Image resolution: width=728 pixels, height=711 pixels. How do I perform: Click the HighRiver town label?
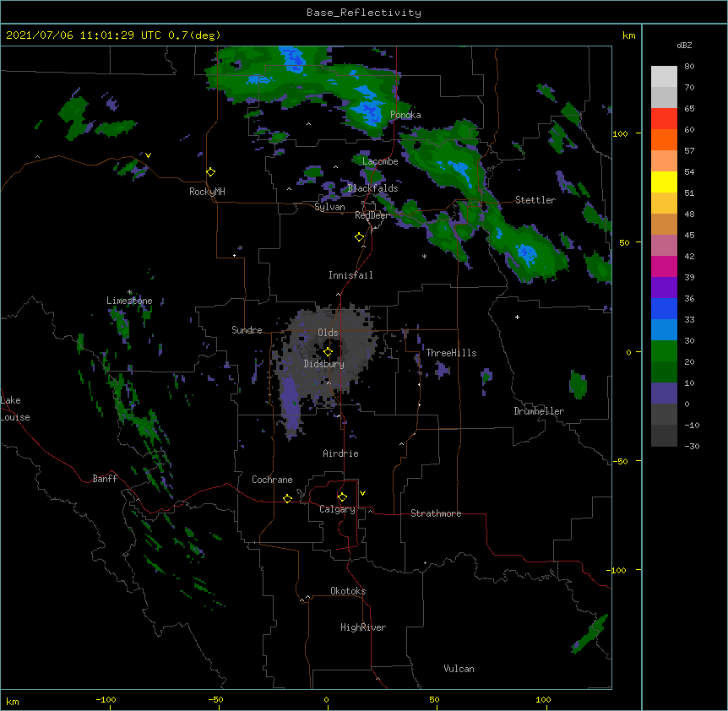pos(363,627)
